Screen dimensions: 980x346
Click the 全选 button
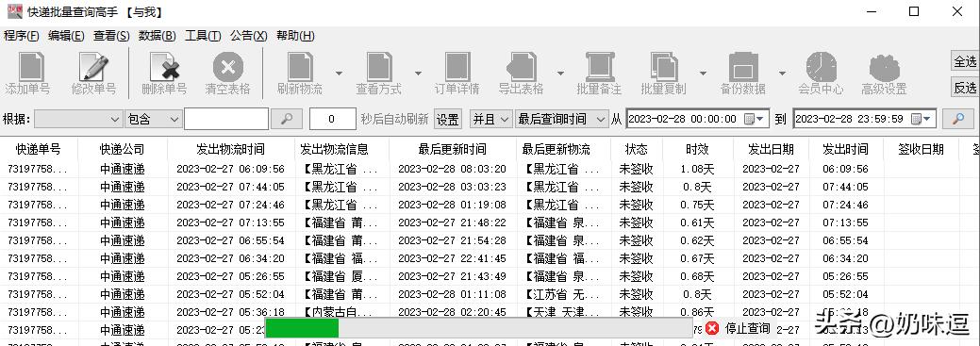click(x=965, y=61)
